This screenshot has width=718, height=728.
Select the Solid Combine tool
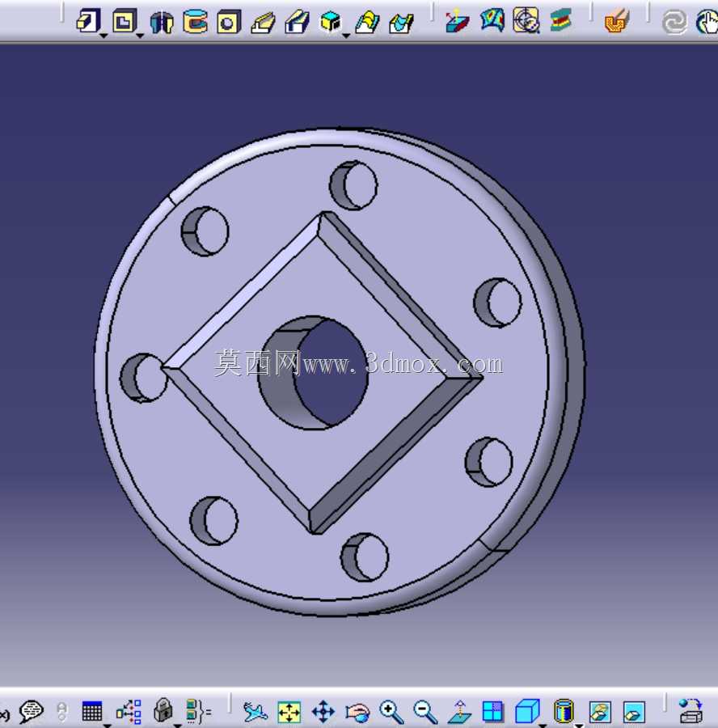pos(331,21)
